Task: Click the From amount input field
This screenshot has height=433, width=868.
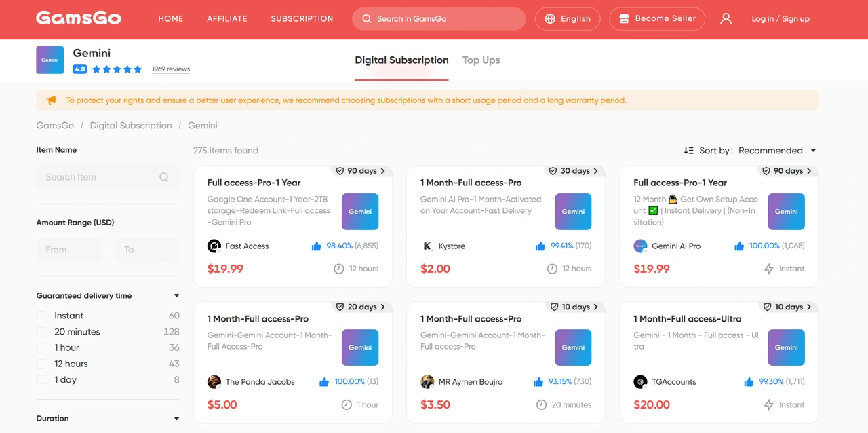Action: pyautogui.click(x=68, y=249)
